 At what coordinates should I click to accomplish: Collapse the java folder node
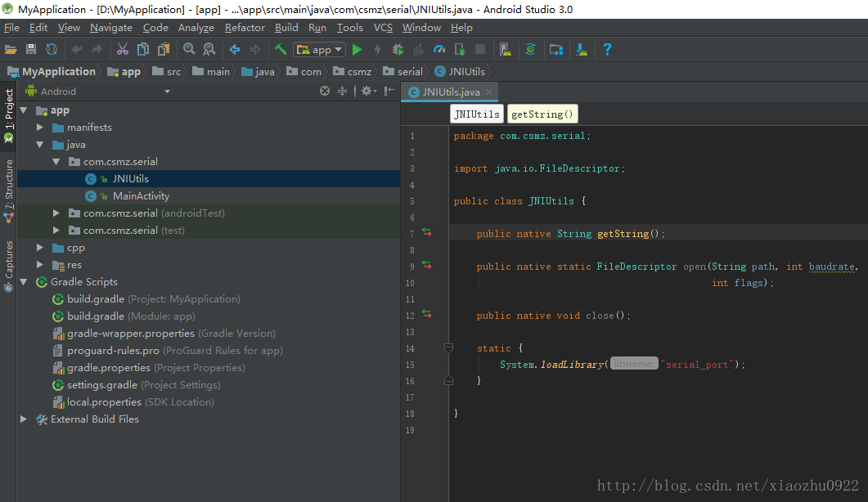40,145
